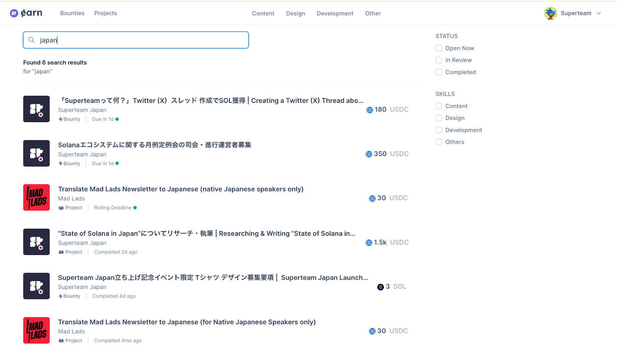Screen dimensions: 617x364
Task: Click USDC coin icon next to 180
Action: click(x=369, y=110)
